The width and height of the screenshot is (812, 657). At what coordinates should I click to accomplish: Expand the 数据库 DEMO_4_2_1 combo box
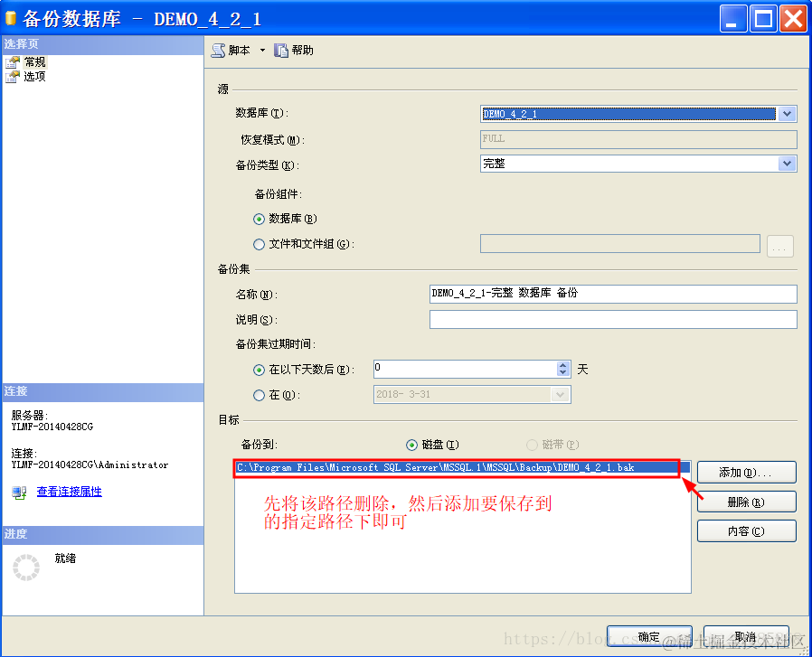pos(788,114)
